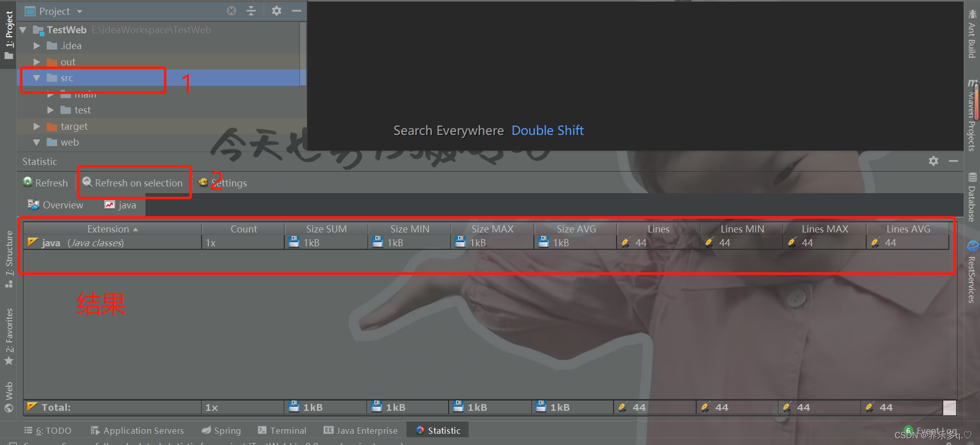
Task: Sort by Lines MAX column header
Action: (825, 229)
